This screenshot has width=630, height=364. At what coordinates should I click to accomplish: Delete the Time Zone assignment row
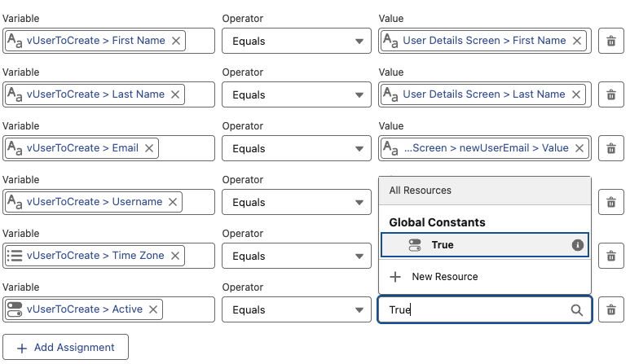[x=611, y=256]
